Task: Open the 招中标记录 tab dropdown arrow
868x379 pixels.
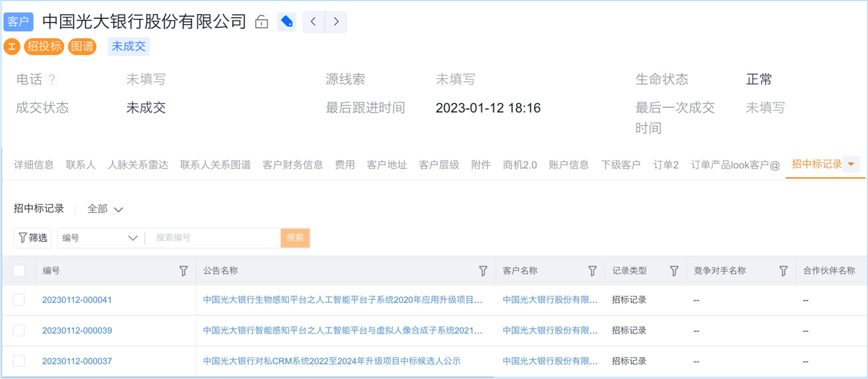Action: (x=851, y=164)
